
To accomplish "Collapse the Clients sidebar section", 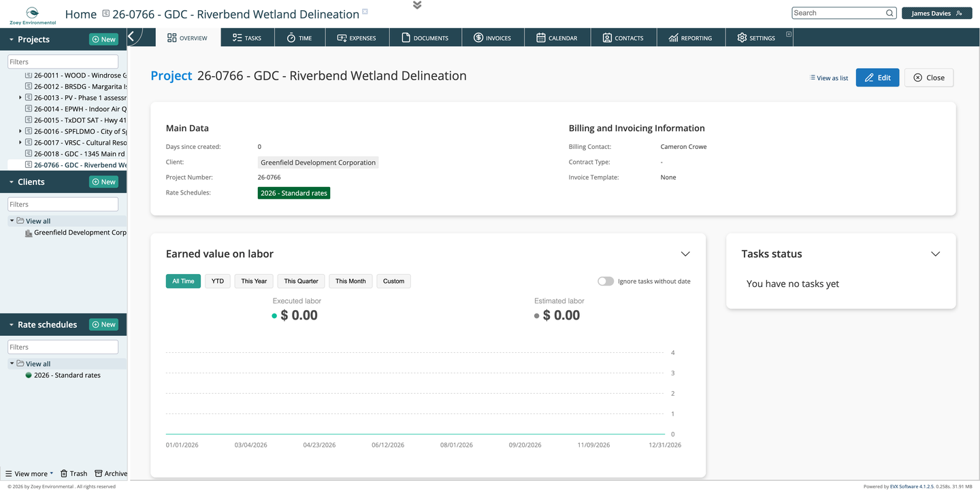I will (12, 182).
